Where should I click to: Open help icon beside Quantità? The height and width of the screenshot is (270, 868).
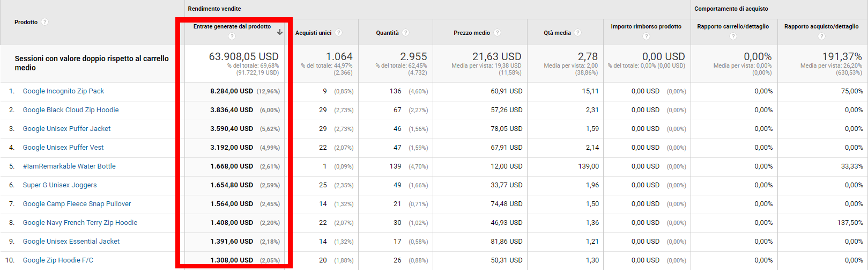406,33
